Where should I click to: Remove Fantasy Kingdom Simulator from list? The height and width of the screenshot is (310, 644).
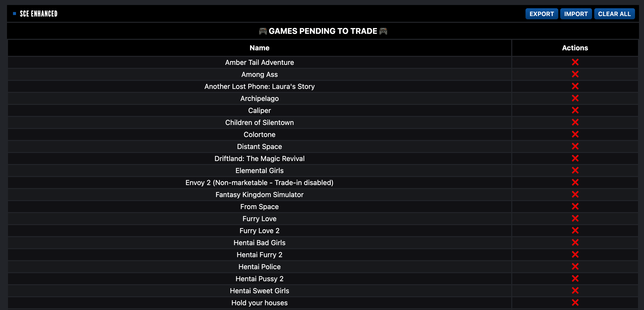[574, 195]
